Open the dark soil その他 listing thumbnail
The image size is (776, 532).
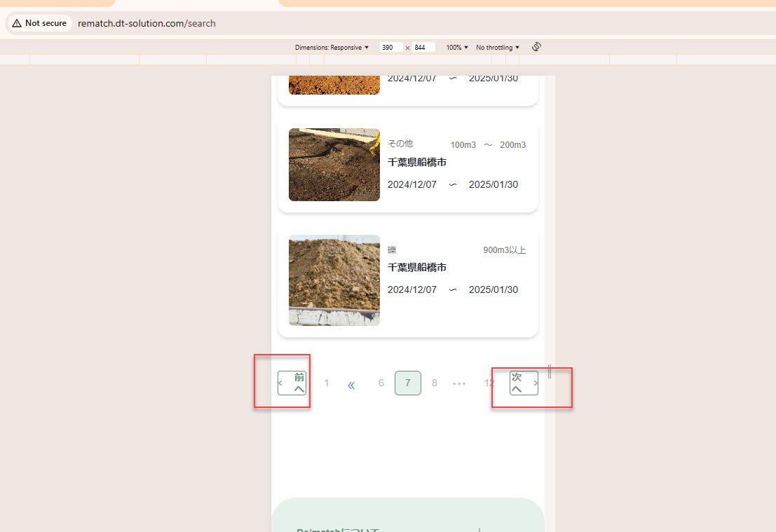click(334, 165)
